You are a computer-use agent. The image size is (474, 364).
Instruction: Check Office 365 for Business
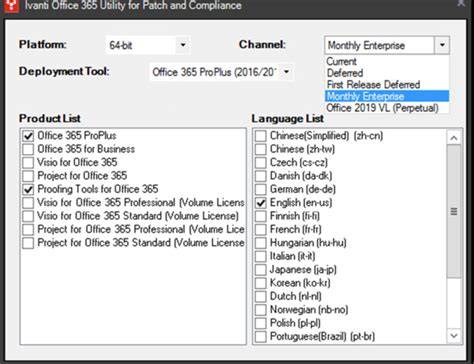pyautogui.click(x=28, y=149)
